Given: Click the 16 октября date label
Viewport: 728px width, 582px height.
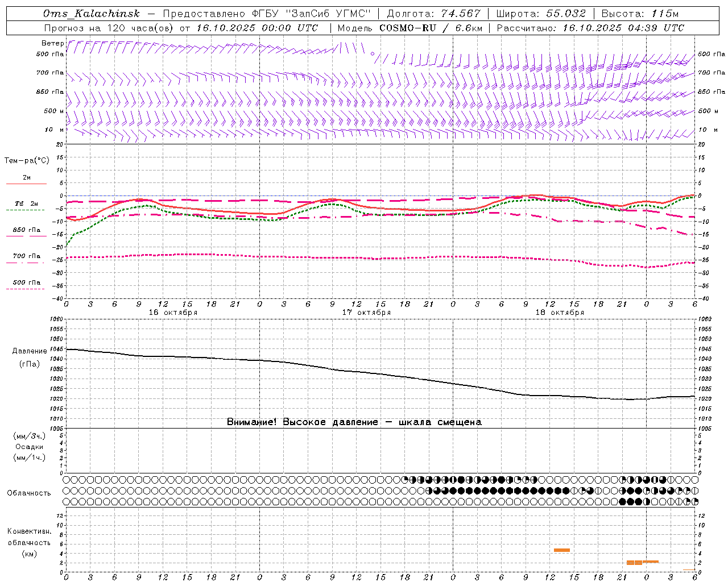Looking at the screenshot, I should (173, 313).
